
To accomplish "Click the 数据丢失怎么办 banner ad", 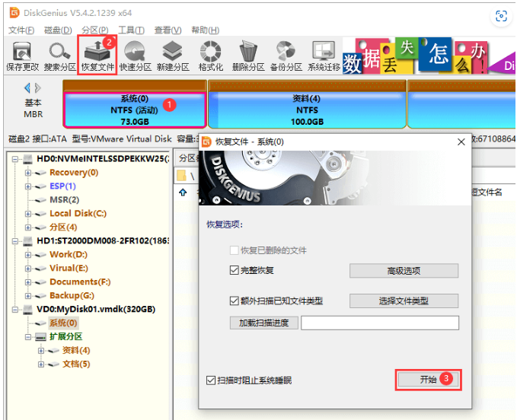I will (x=429, y=56).
